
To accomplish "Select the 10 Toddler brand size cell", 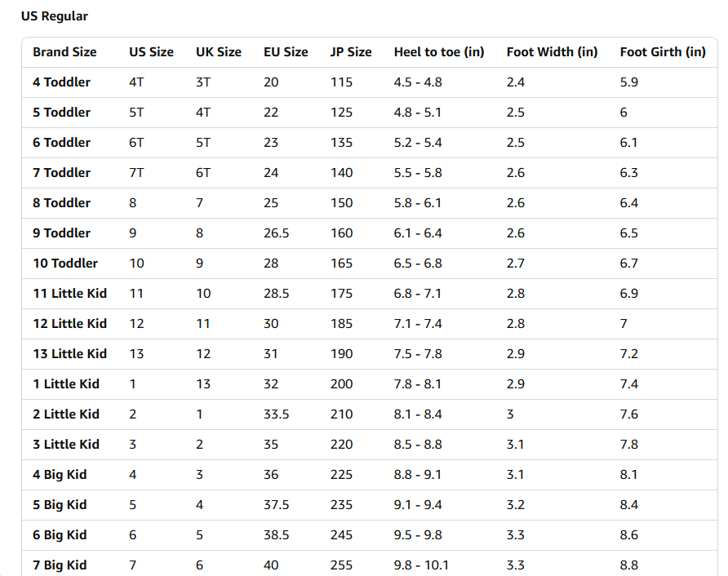I will point(65,263).
